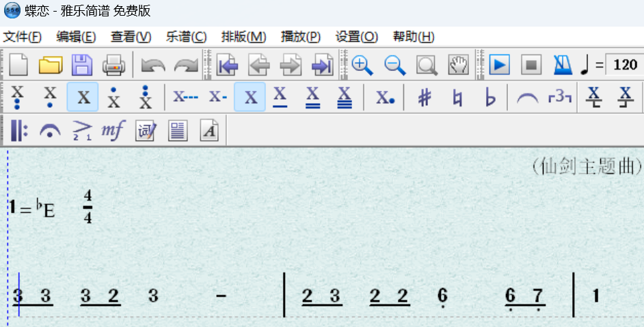Jump to the first page
This screenshot has height=327, width=644.
(227, 64)
